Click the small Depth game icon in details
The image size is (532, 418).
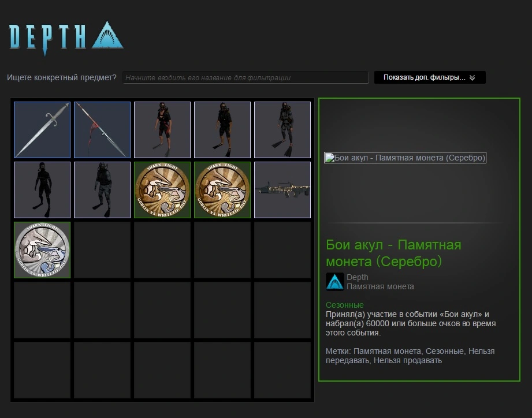click(335, 282)
